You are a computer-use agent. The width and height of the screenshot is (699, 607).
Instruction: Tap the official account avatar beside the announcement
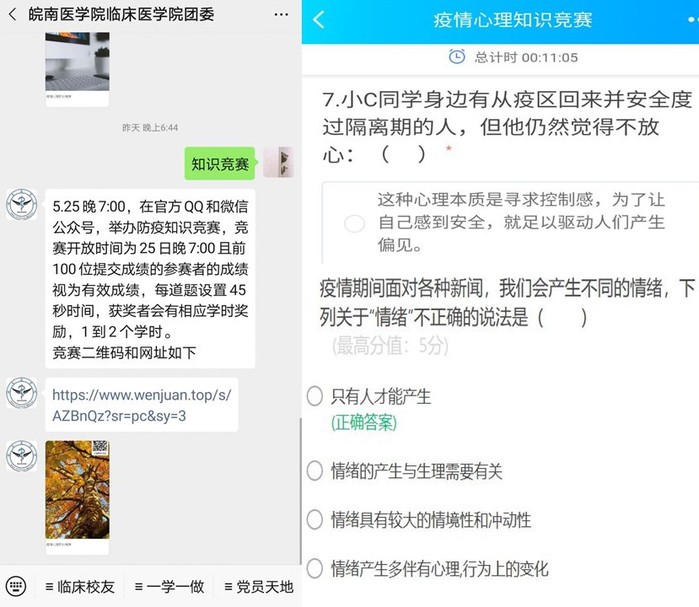tap(21, 205)
